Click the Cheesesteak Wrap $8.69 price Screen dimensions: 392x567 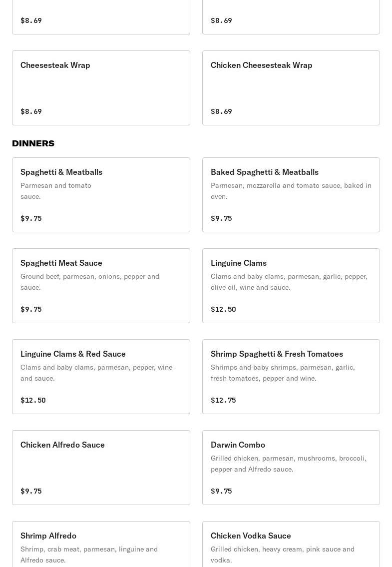(31, 111)
